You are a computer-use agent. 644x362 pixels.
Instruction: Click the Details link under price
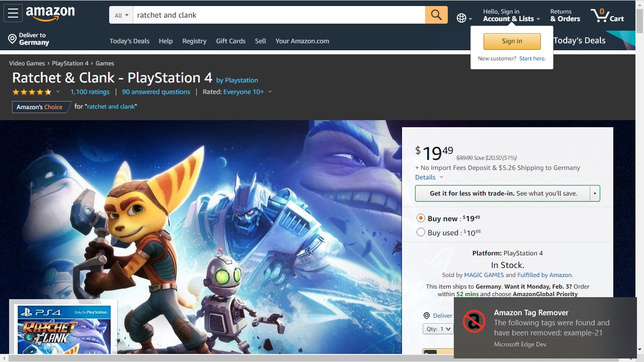[x=425, y=177]
